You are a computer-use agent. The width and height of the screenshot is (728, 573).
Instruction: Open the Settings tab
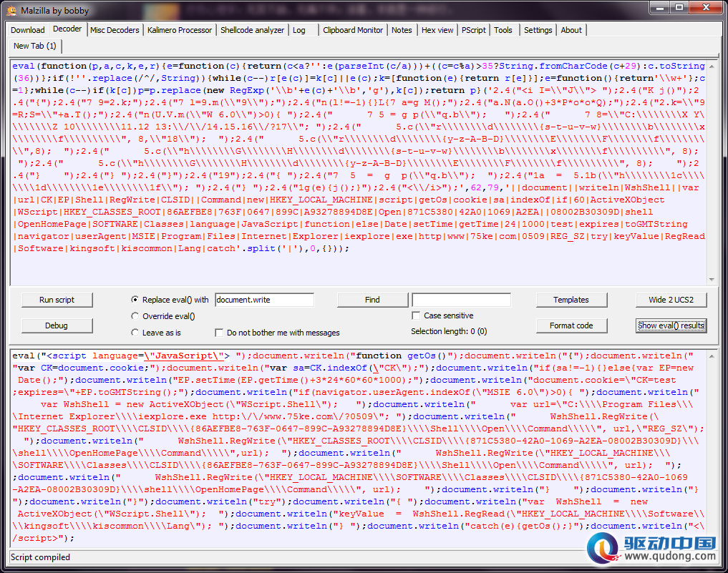(538, 30)
